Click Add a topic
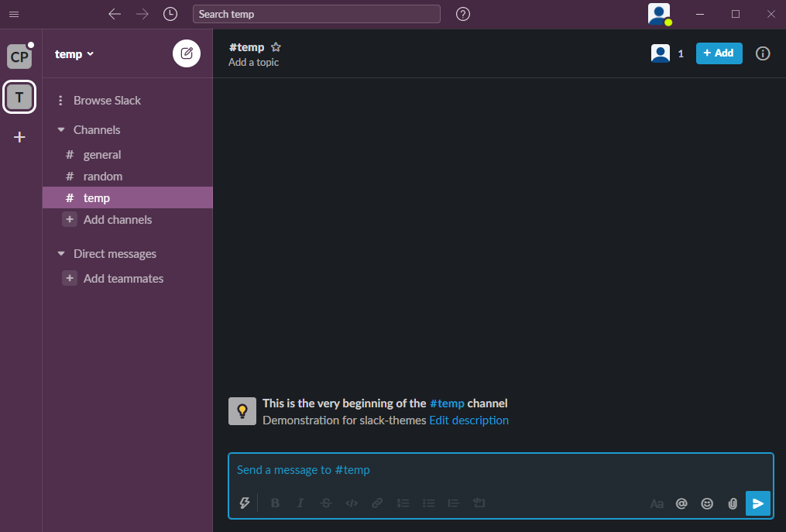This screenshot has width=786, height=532. coord(254,62)
